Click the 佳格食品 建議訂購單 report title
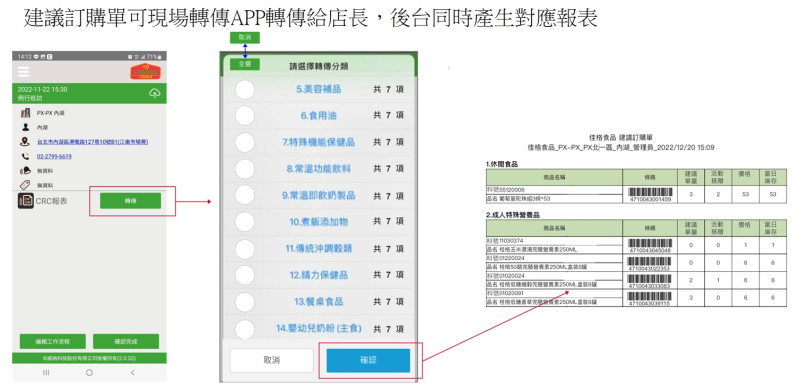Image resolution: width=800 pixels, height=384 pixels. pos(621,138)
